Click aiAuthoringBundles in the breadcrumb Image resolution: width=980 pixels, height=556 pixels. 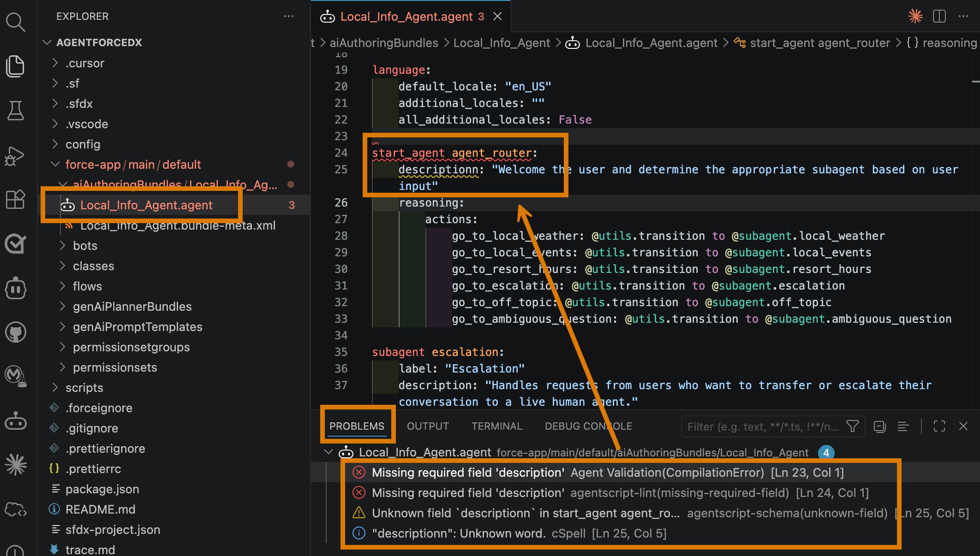(x=384, y=43)
